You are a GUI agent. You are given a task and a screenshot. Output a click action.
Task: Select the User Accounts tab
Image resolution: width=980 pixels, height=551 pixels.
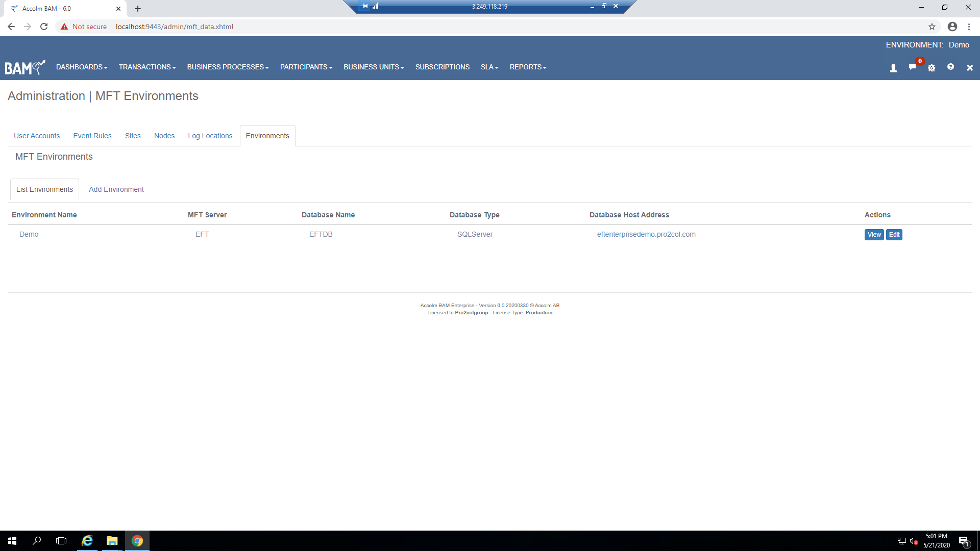click(36, 135)
